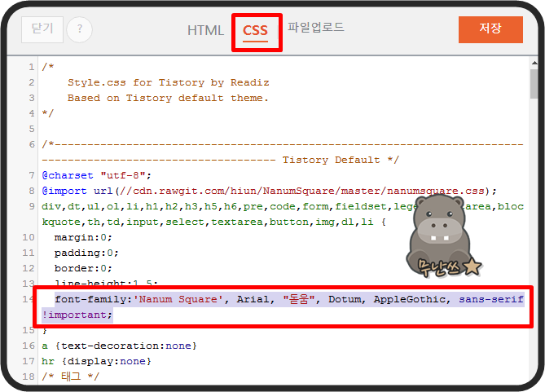Image resolution: width=545 pixels, height=392 pixels.
Task: Save changes with the 저장 button
Action: (490, 29)
